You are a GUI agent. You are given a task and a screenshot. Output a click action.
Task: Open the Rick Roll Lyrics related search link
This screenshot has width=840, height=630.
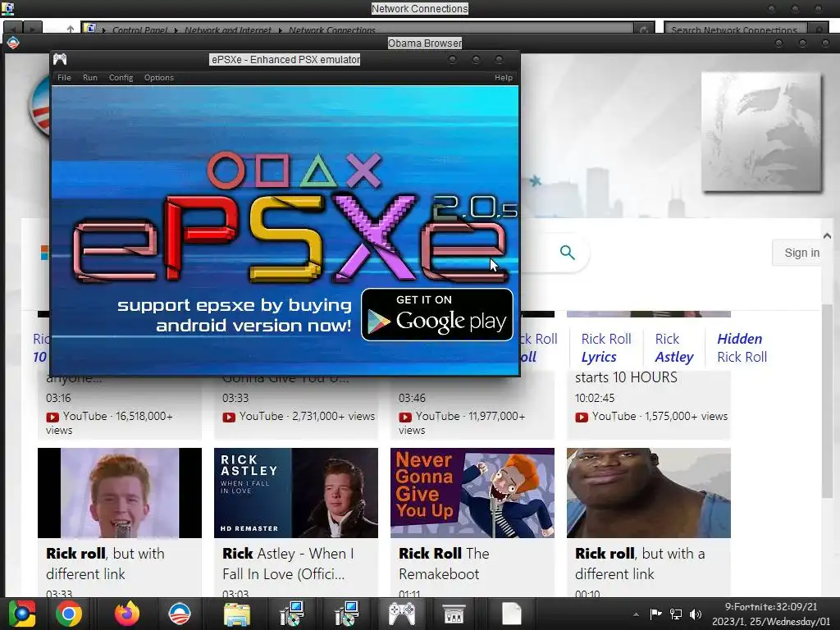(x=606, y=348)
